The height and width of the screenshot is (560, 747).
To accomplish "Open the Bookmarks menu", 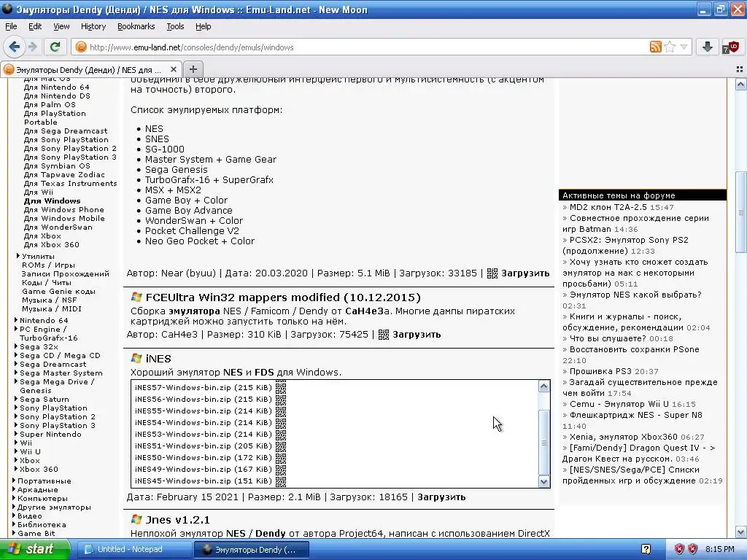I will pos(136,26).
